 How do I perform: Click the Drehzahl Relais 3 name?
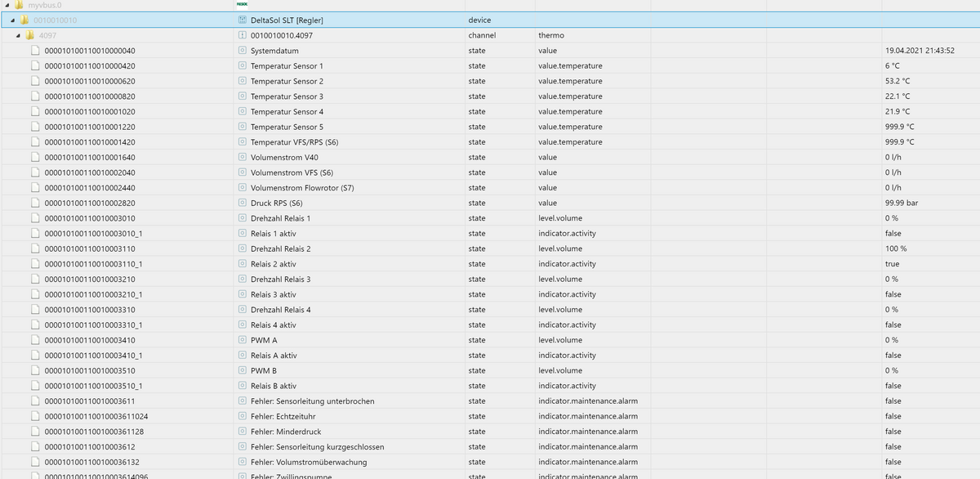[x=281, y=280]
